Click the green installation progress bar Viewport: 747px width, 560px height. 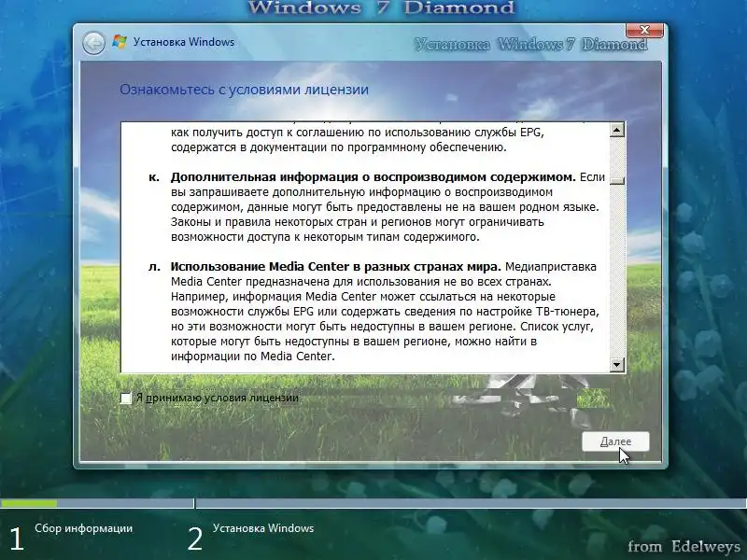click(29, 503)
